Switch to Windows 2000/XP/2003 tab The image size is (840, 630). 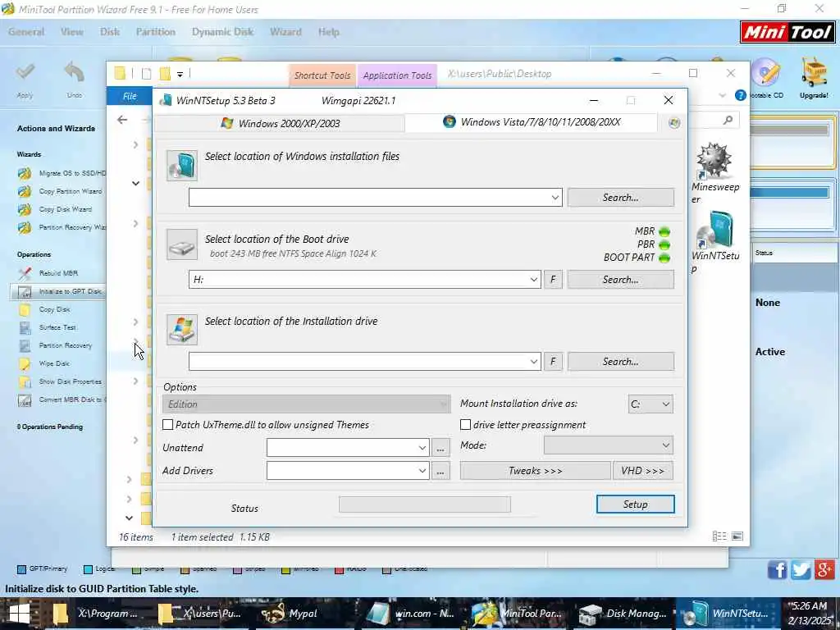[281, 124]
